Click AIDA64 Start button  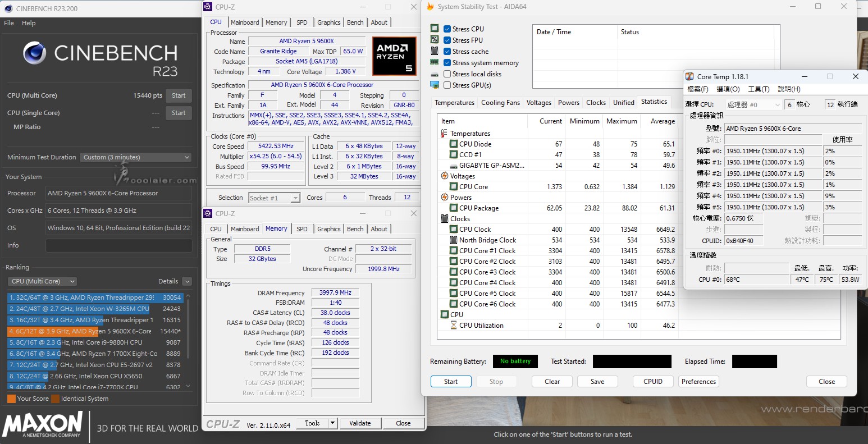click(451, 382)
